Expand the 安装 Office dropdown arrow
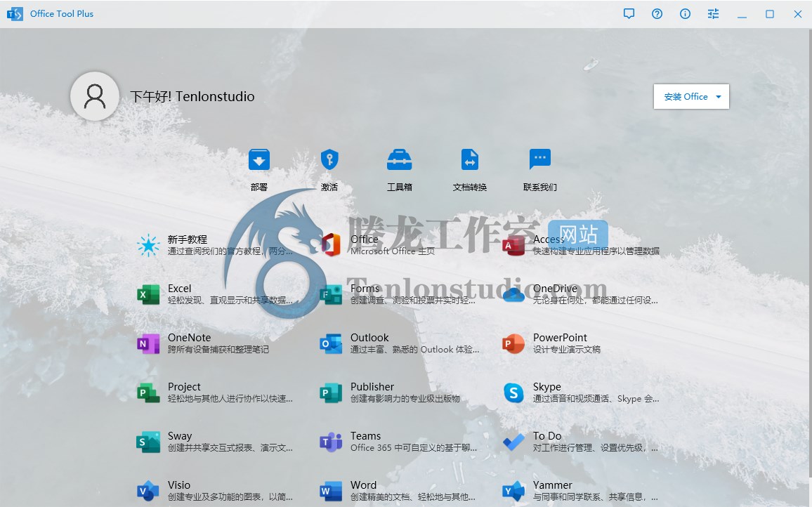Screen dimensions: 812x507 719,97
